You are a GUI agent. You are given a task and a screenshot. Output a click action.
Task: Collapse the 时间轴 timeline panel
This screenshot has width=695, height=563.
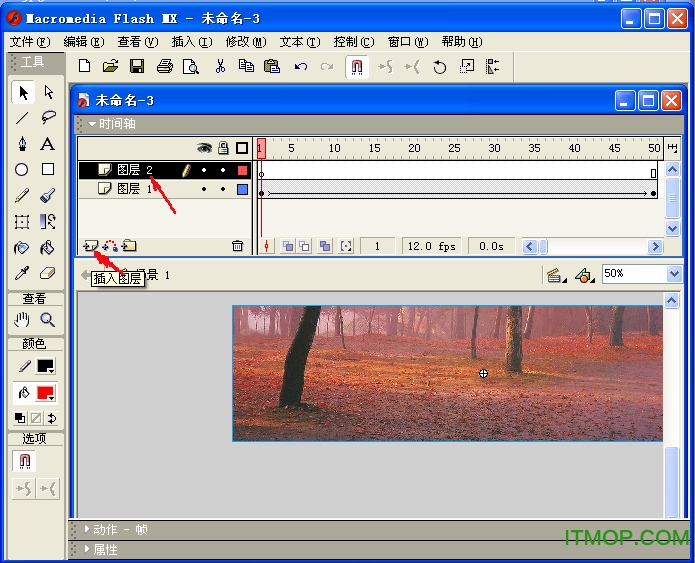(92, 124)
